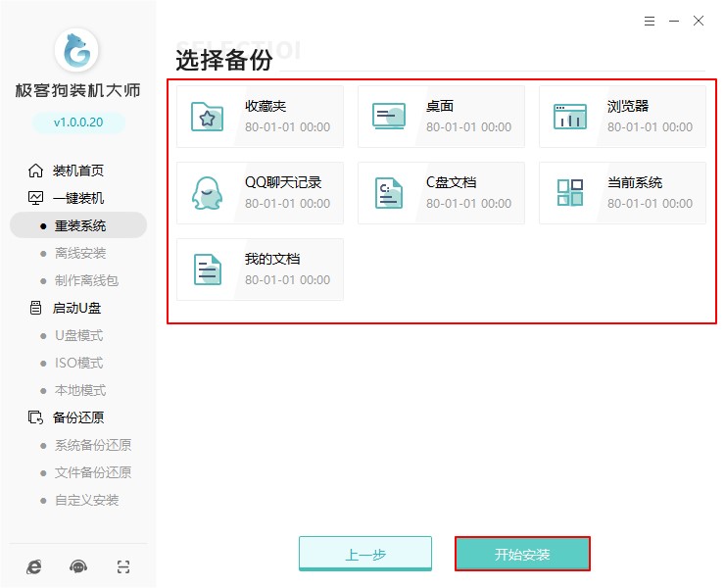This screenshot has width=725, height=588.
Task: Click the 我的文档 document icon
Action: click(x=207, y=269)
